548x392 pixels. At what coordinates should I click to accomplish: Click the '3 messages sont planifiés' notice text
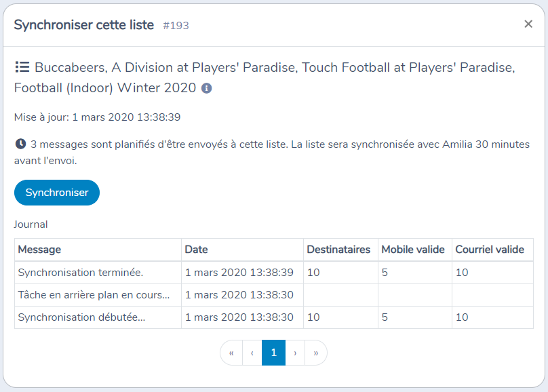272,153
